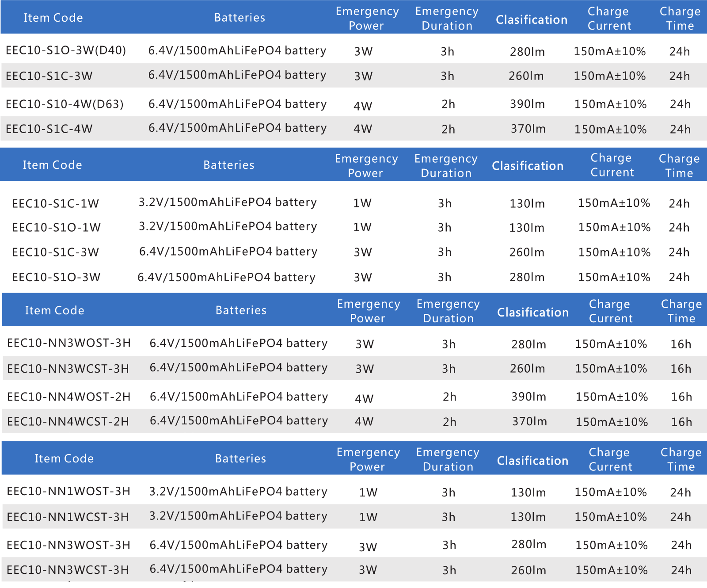
Task: Select 1W power in EEC10-S1C-1W row
Action: (x=362, y=203)
